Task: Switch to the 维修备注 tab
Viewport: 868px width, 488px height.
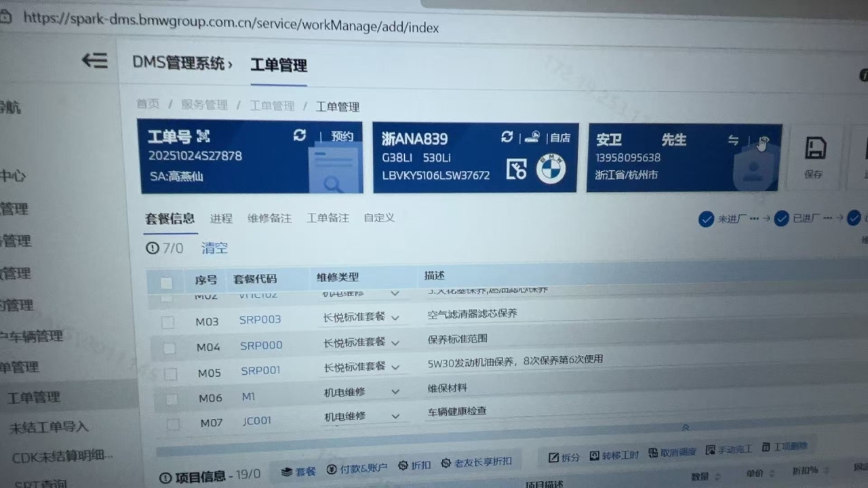Action: tap(269, 218)
